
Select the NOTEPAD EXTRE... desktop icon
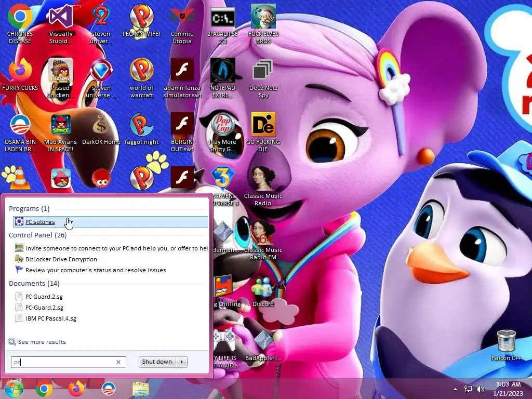click(222, 78)
